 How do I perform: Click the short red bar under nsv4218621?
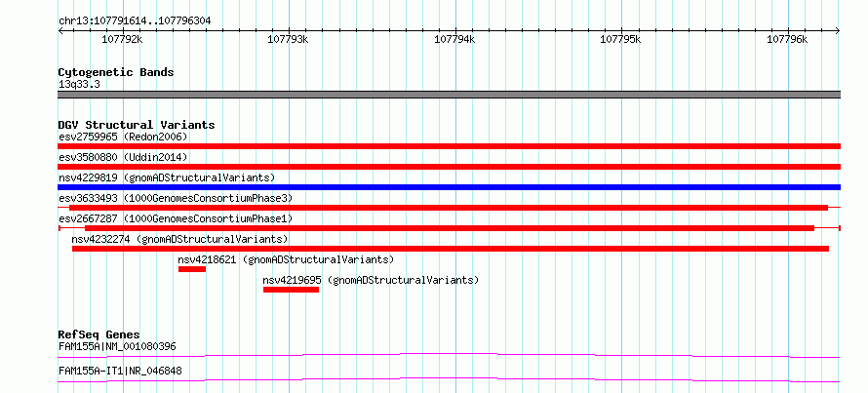[x=192, y=269]
